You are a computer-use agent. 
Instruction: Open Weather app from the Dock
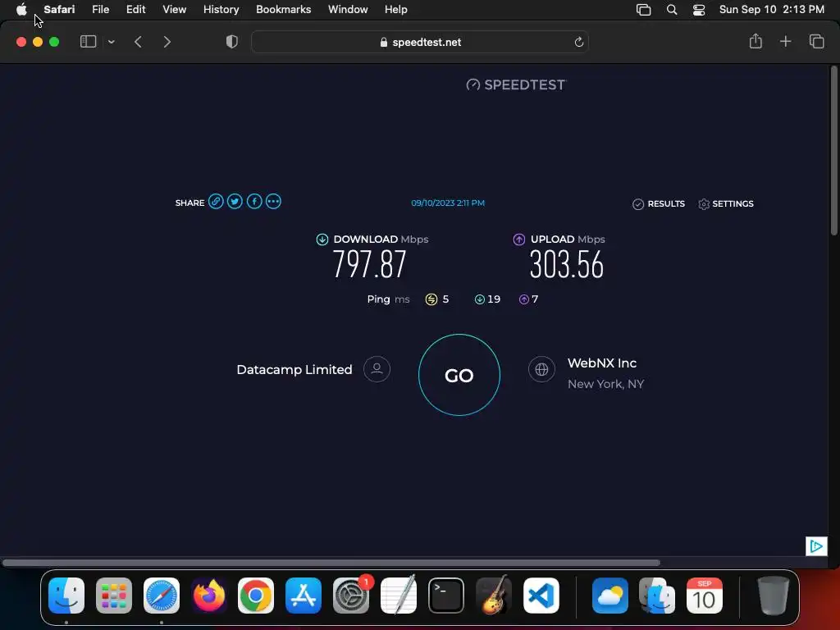point(610,596)
